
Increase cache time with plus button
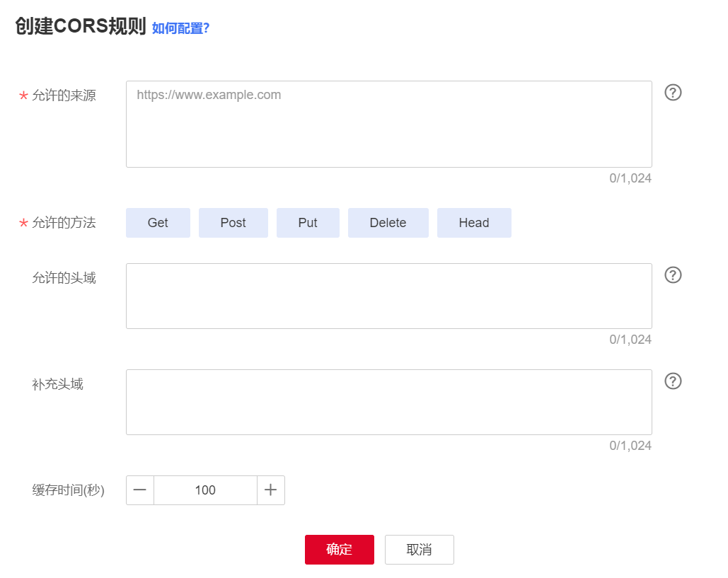[270, 490]
